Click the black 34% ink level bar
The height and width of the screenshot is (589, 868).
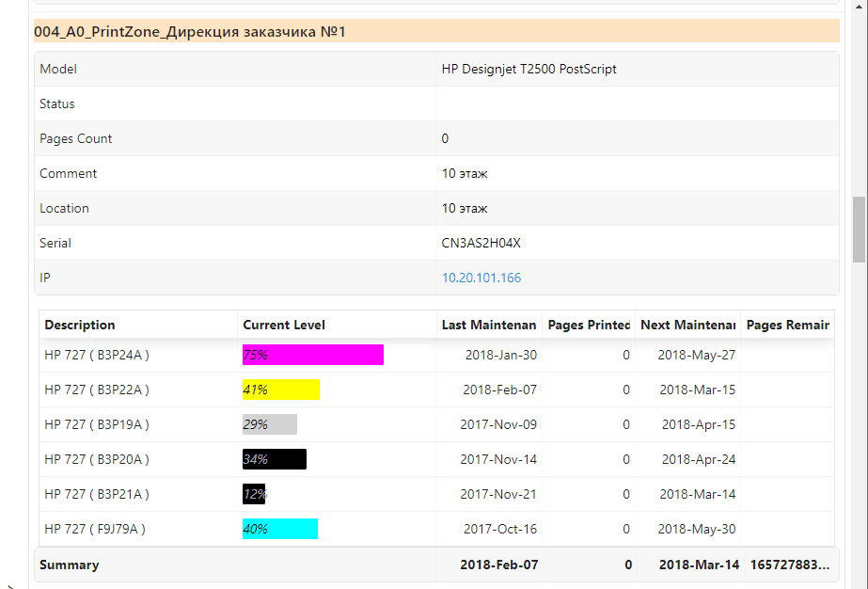pos(274,459)
